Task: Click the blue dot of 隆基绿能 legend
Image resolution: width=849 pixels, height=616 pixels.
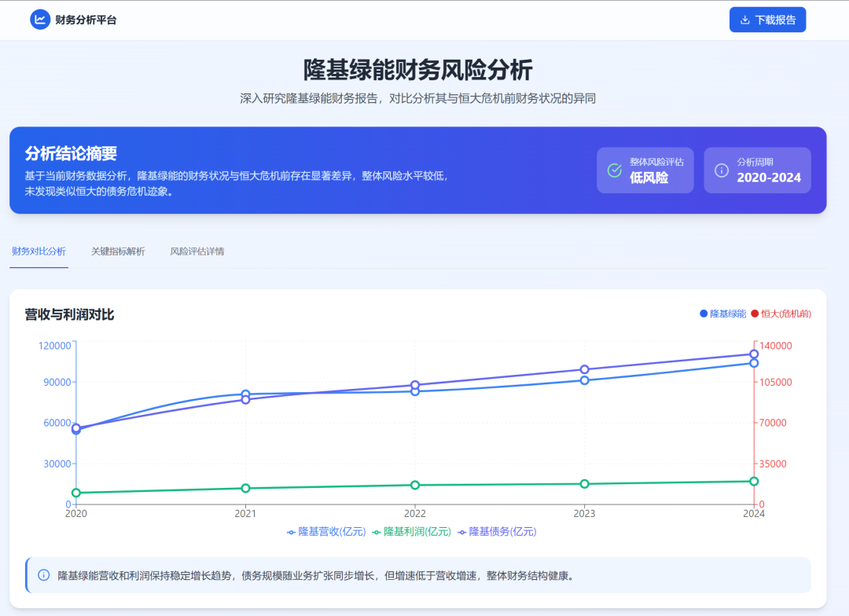Action: 704,313
